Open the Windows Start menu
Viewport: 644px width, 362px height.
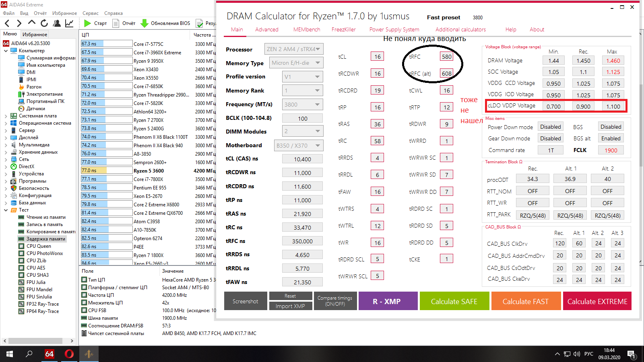pyautogui.click(x=10, y=354)
